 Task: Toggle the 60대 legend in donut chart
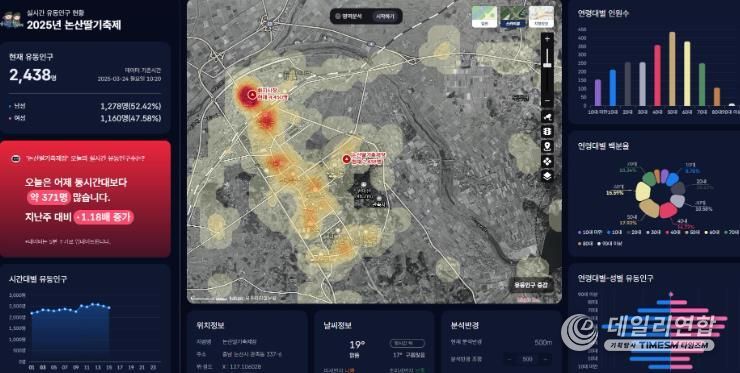point(712,232)
